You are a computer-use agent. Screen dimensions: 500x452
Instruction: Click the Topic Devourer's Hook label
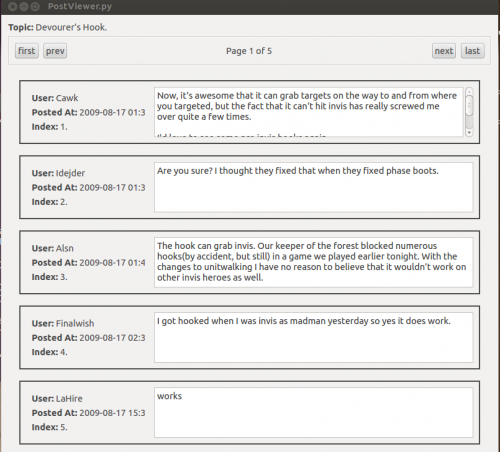57,27
